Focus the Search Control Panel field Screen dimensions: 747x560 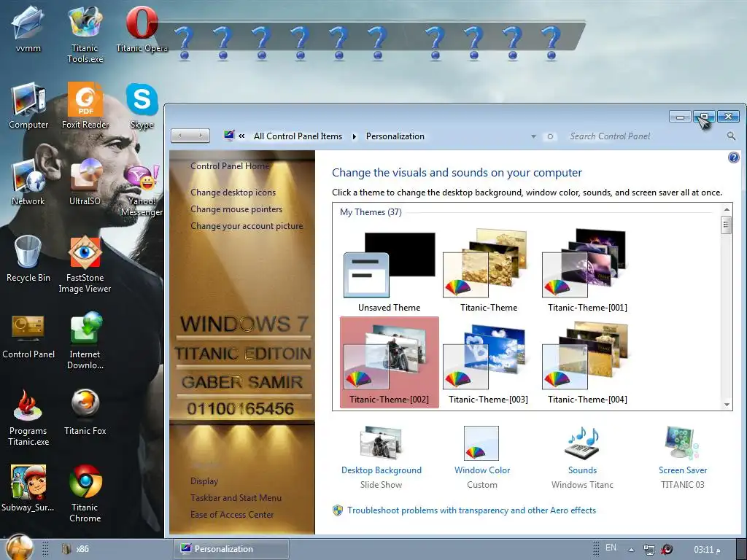click(646, 136)
